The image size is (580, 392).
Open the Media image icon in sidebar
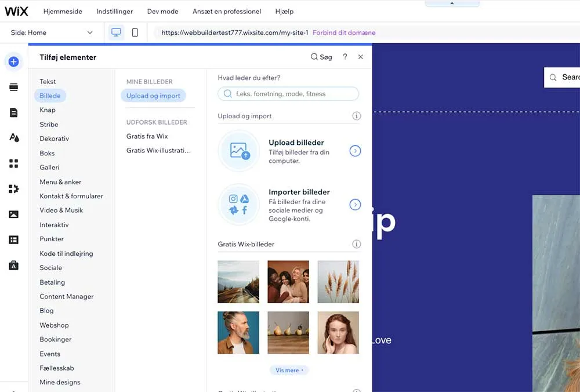tap(14, 214)
